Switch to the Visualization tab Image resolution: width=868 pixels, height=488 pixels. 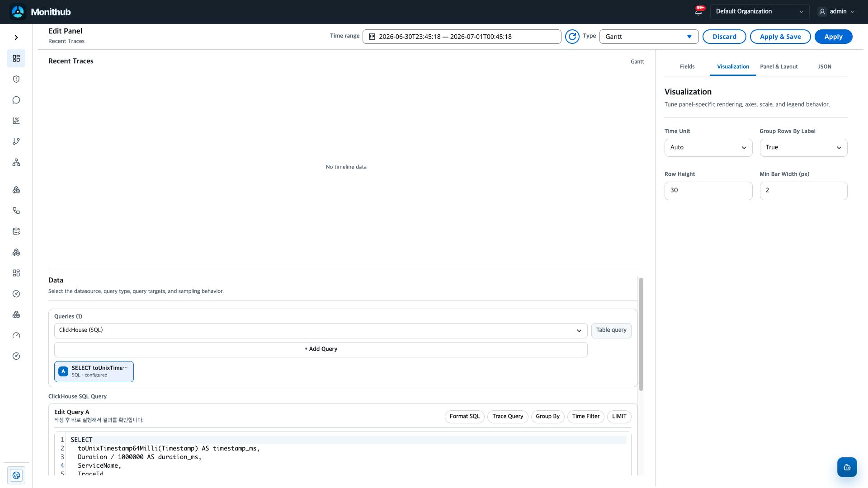(x=733, y=66)
